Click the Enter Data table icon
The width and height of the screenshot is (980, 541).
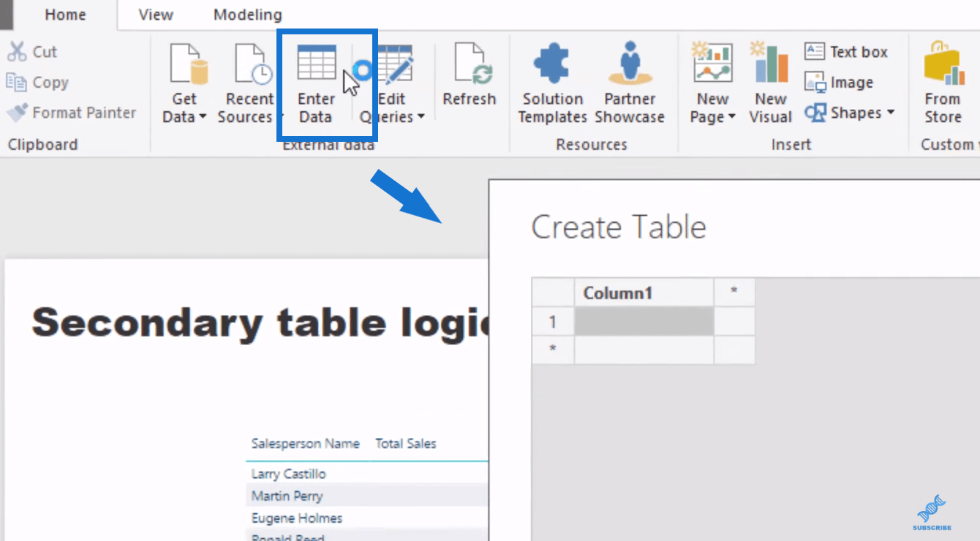pyautogui.click(x=317, y=63)
